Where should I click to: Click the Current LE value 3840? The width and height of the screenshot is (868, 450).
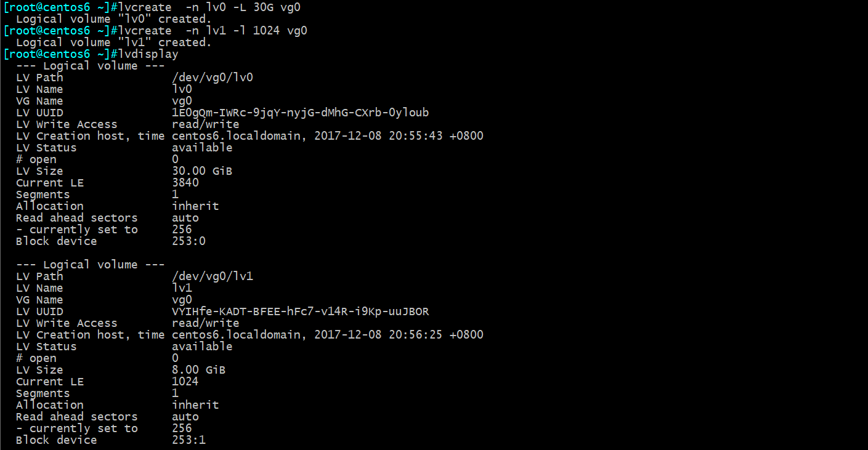tap(185, 183)
